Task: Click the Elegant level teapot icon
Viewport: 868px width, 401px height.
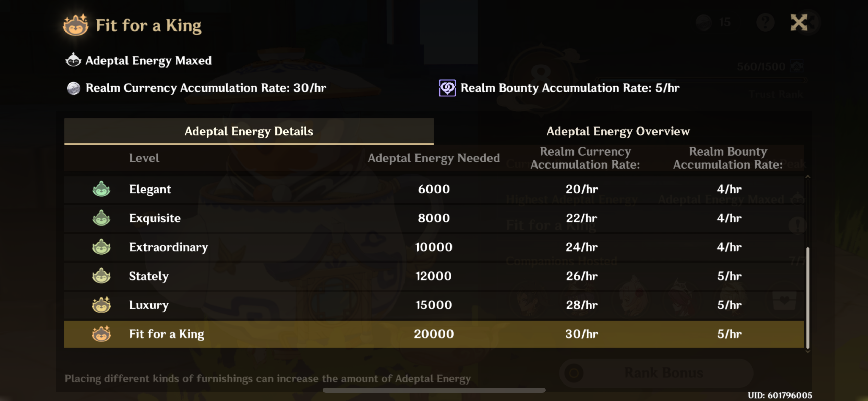Action: [x=101, y=189]
